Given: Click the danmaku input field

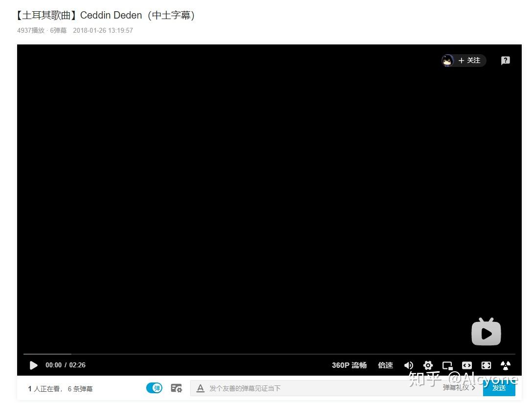Looking at the screenshot, I should pyautogui.click(x=293, y=387).
